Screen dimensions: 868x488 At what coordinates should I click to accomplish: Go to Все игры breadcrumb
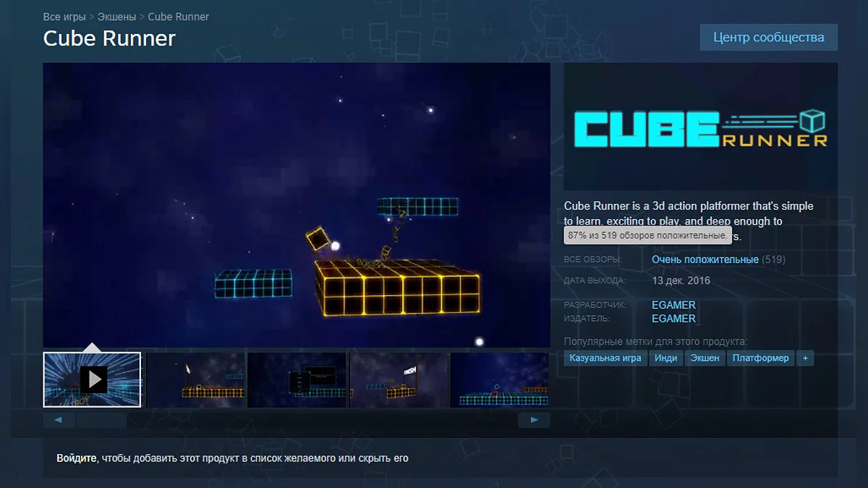point(64,16)
